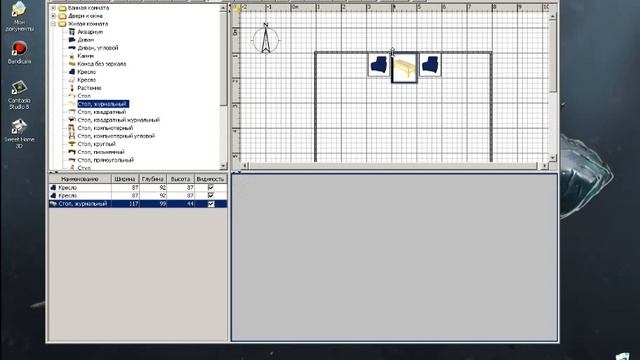This screenshot has height=360, width=640.
Task: Open Мои документы desktop folder
Action: coord(19,16)
